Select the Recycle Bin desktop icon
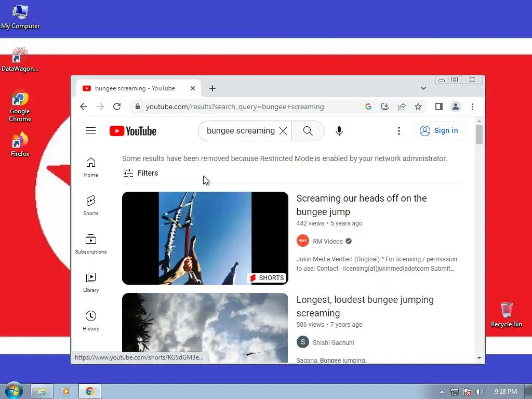Screen dimensions: 532x399 pos(506,314)
